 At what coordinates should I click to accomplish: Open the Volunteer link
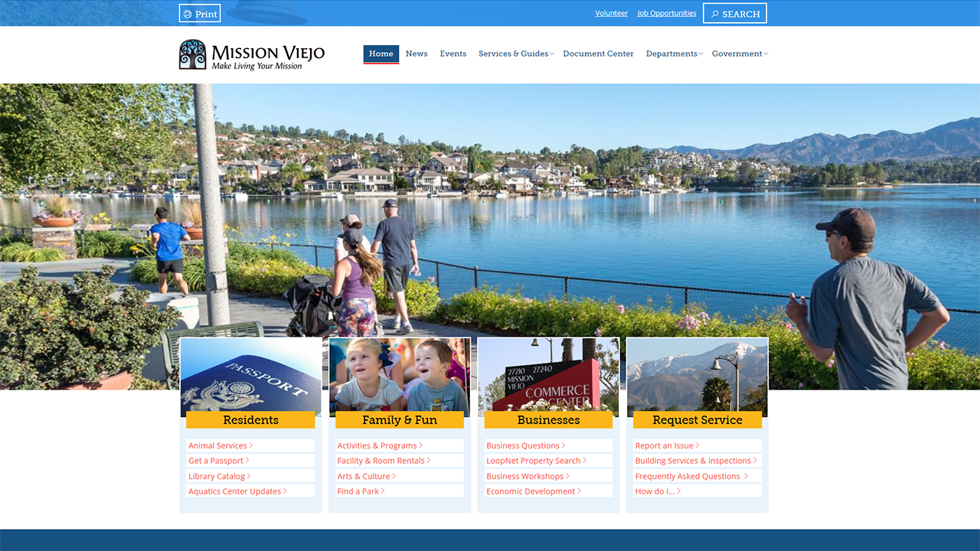click(611, 13)
